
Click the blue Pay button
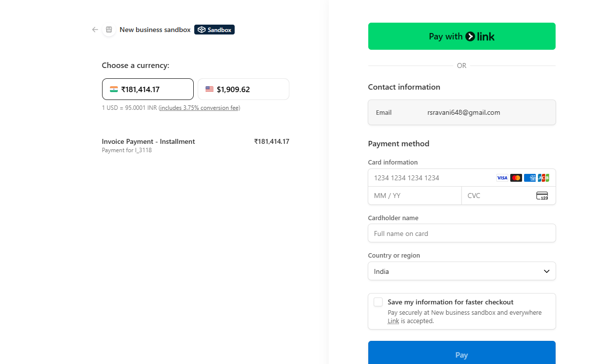click(x=461, y=354)
